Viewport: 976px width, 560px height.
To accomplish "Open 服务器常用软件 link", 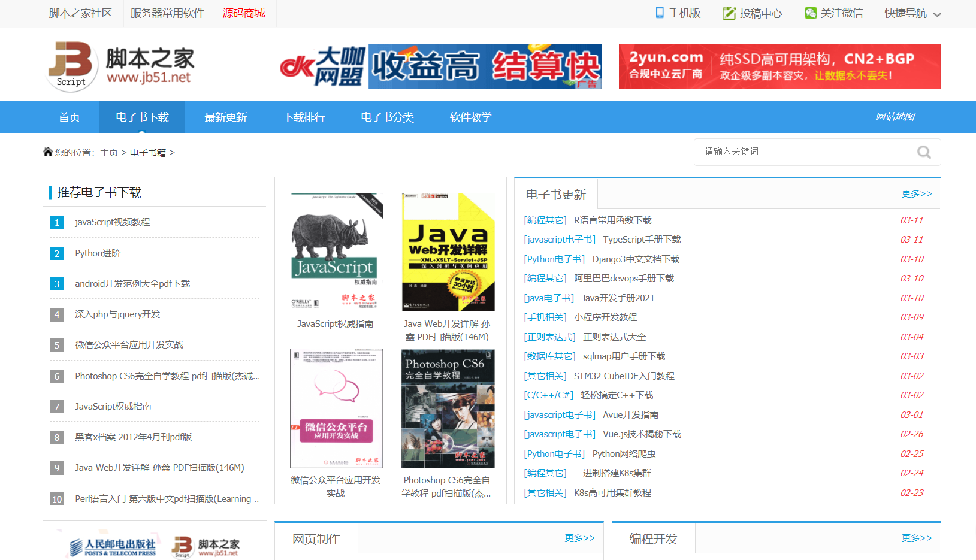I will pyautogui.click(x=167, y=13).
